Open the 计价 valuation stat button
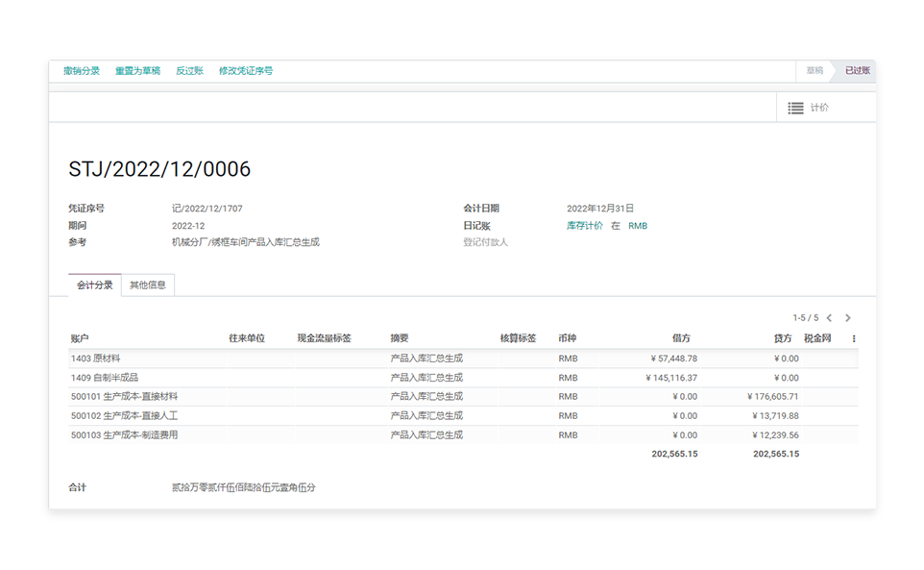The image size is (924, 570). pyautogui.click(x=809, y=108)
